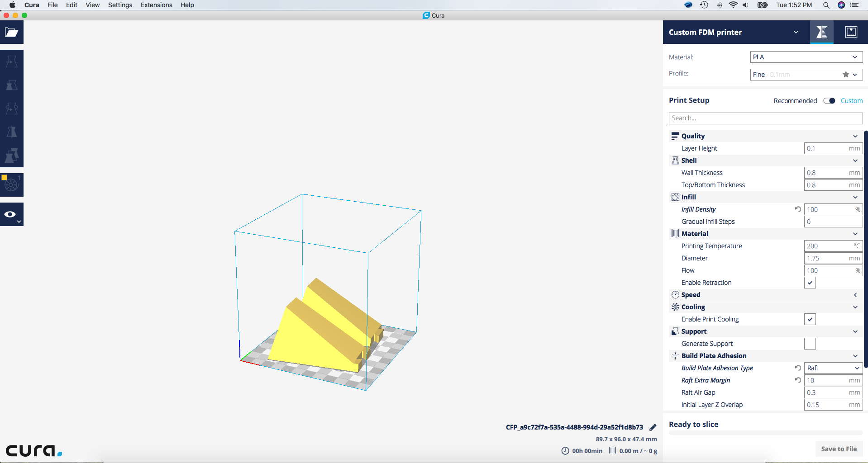Open Build Plate Adhesion Type Raft dropdown
Screen dimensions: 868x463
tap(833, 368)
